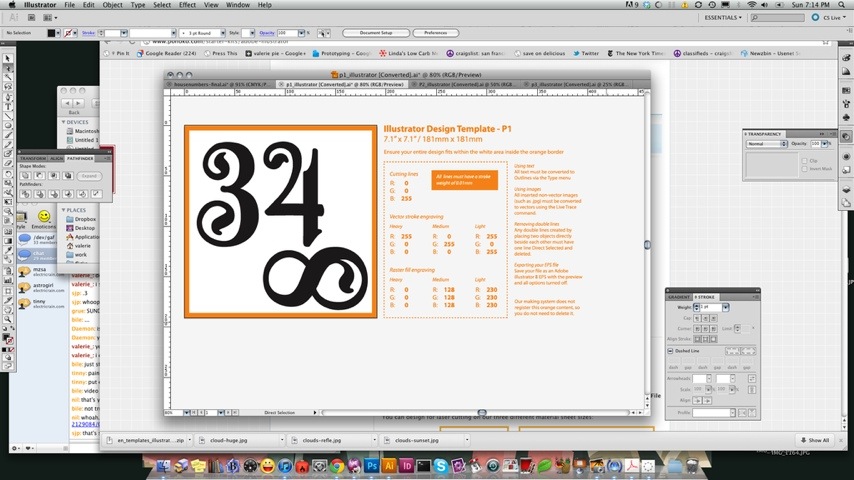Image resolution: width=854 pixels, height=480 pixels.
Task: Click first Pathfinders row icon
Action: pyautogui.click(x=26, y=193)
